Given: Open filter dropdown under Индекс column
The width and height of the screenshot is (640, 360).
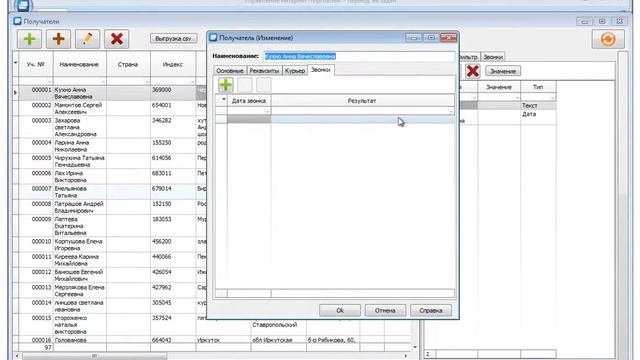Looking at the screenshot, I should (x=192, y=82).
